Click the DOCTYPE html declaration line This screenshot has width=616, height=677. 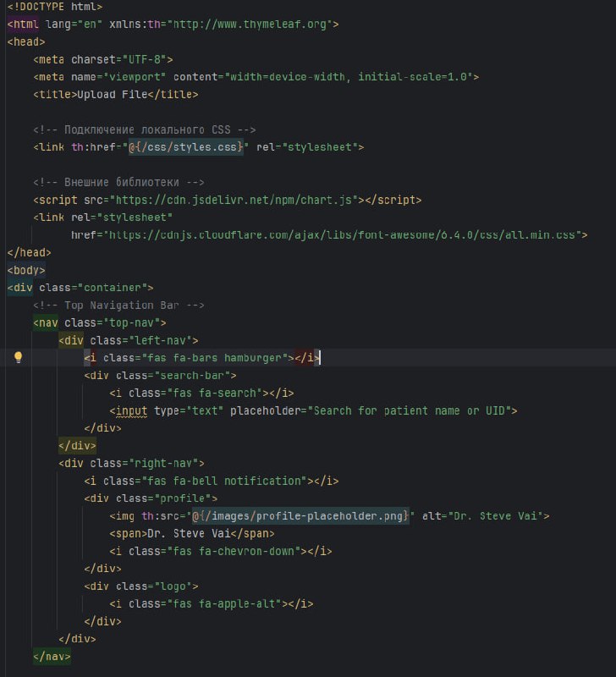tap(55, 7)
